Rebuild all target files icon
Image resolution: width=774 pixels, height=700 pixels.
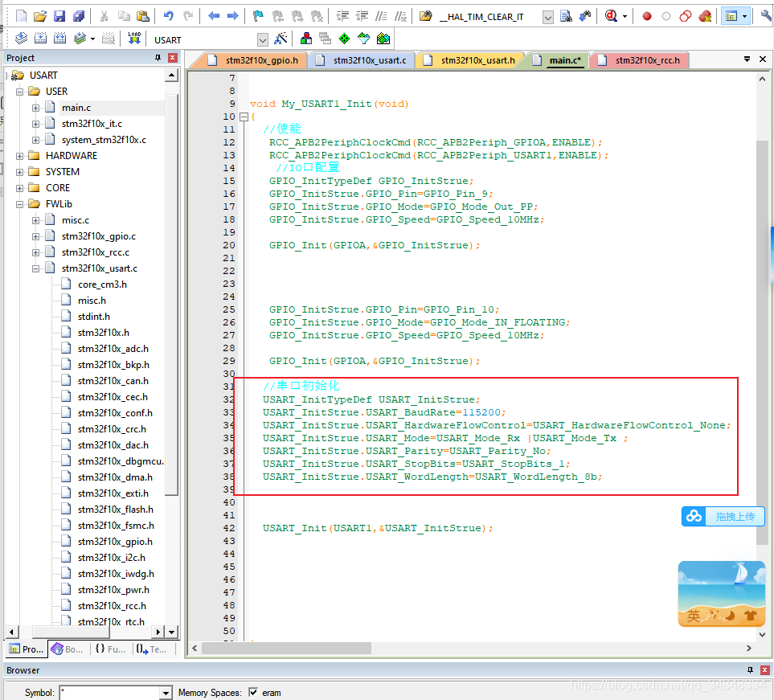coord(59,38)
